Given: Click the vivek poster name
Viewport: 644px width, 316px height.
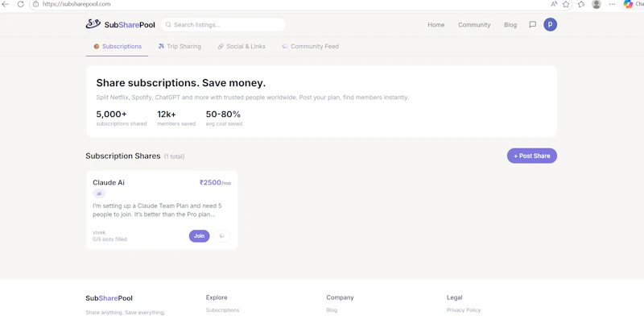Looking at the screenshot, I should [99, 232].
